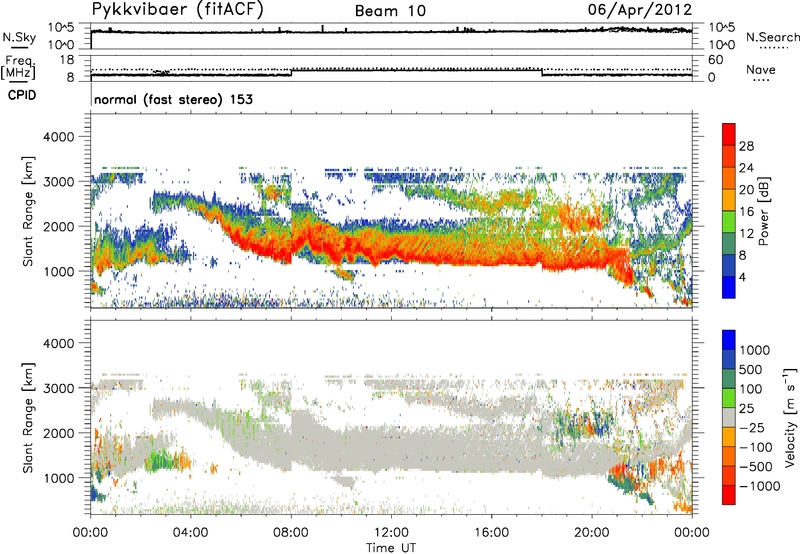Click inside the power range-time plot
The image size is (800, 554).
point(391,211)
